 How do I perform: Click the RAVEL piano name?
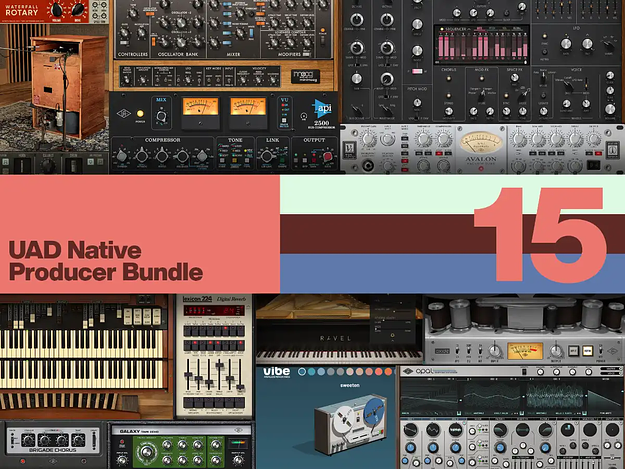pos(335,338)
